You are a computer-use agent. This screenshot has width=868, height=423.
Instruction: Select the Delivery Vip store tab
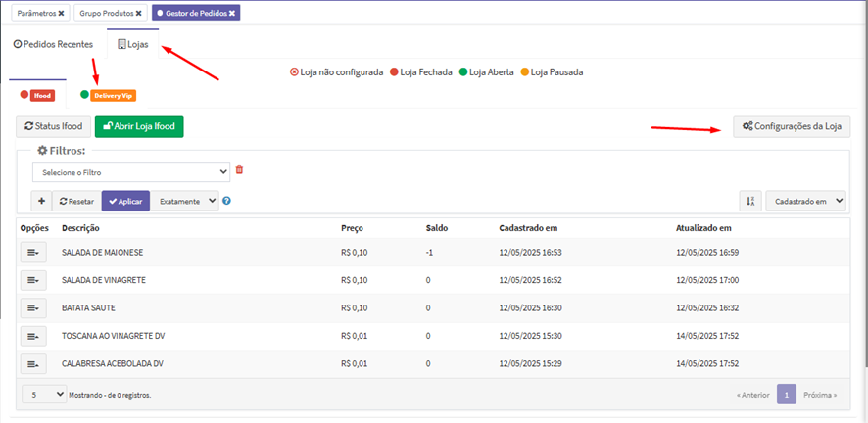click(x=113, y=96)
